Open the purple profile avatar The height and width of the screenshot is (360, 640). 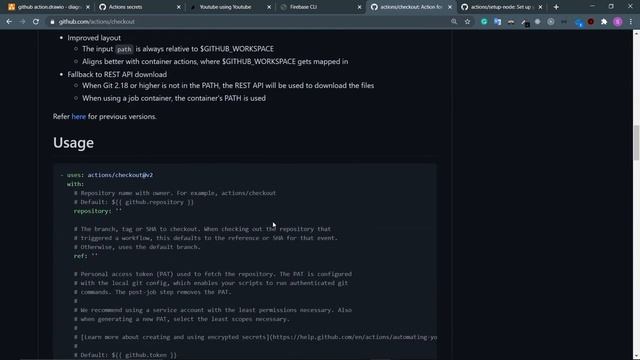click(x=618, y=22)
